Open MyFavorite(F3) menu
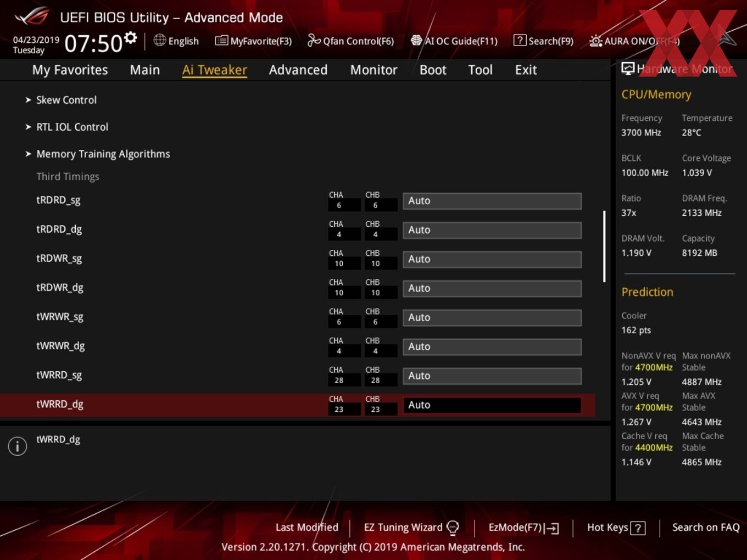This screenshot has height=560, width=747. tap(261, 41)
